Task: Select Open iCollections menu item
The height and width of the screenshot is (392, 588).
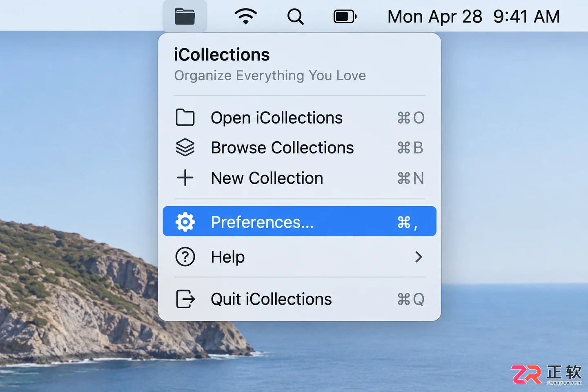Action: [x=300, y=118]
